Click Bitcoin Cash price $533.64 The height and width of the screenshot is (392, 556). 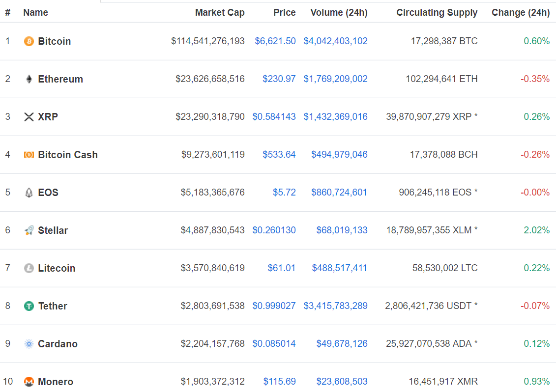point(279,155)
